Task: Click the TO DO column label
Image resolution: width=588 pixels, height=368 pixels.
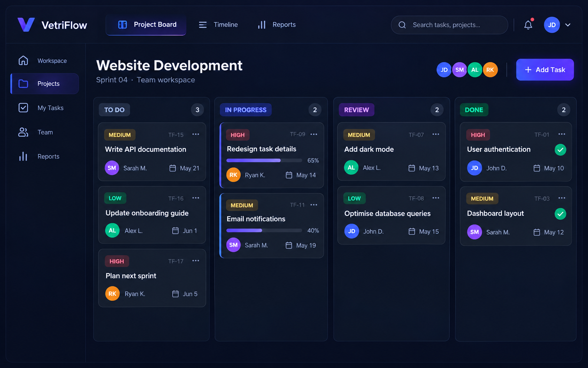Action: (114, 110)
